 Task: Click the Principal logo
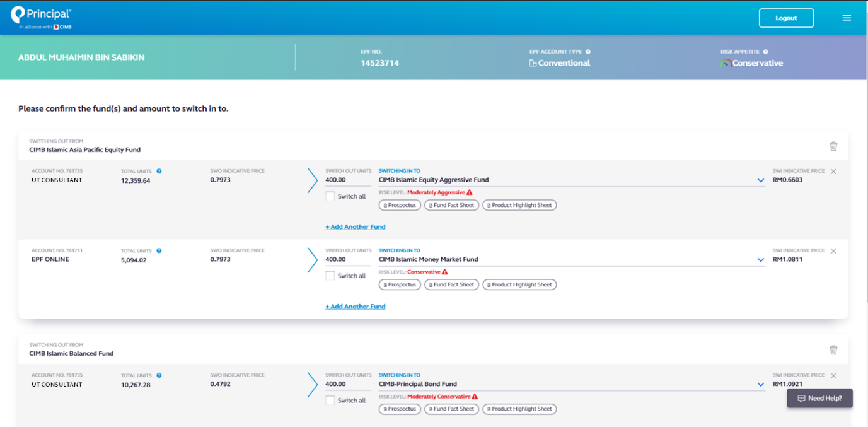(x=42, y=18)
